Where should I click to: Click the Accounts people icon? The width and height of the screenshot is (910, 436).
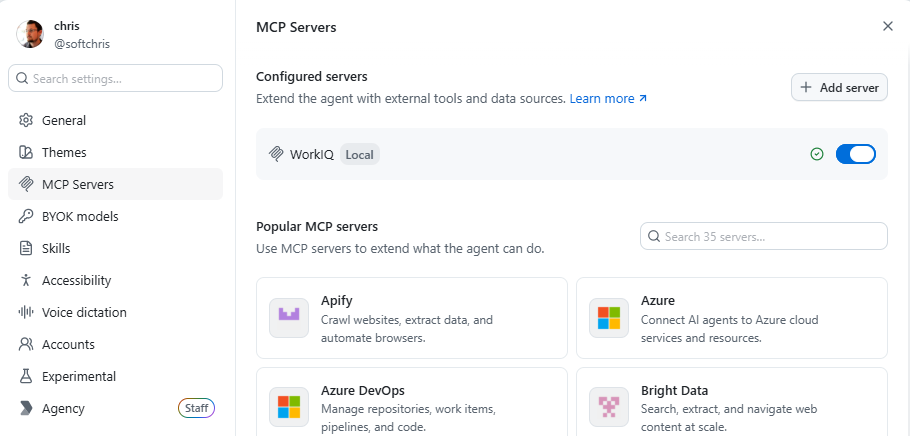26,344
